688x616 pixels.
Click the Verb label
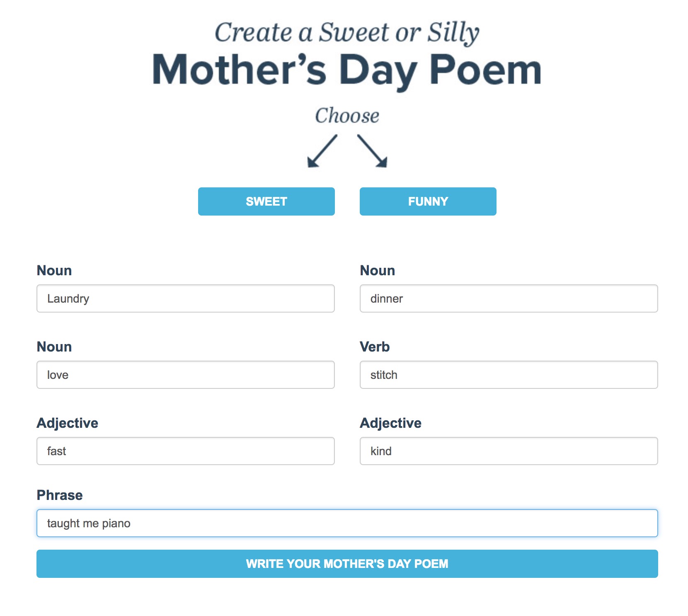coord(375,347)
